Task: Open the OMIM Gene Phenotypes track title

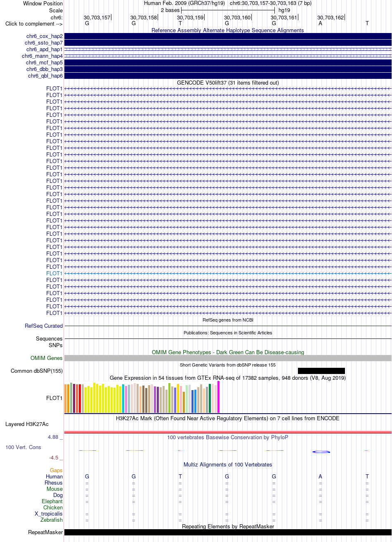Action: pyautogui.click(x=228, y=353)
